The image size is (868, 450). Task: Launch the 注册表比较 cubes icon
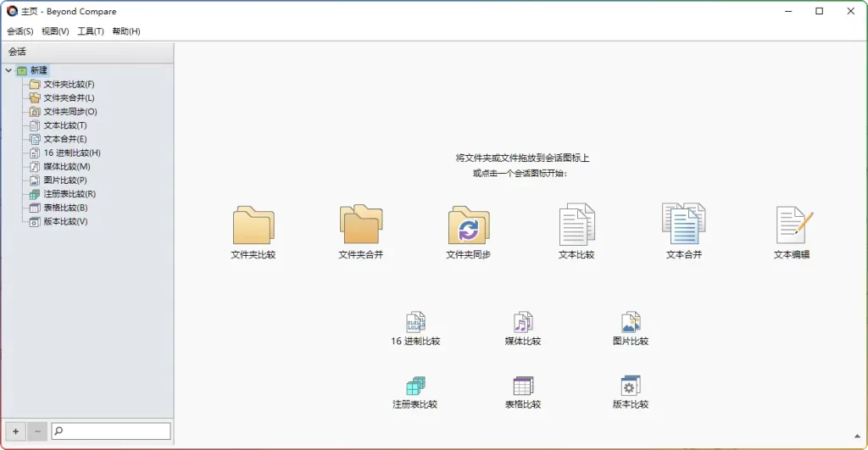(x=415, y=386)
